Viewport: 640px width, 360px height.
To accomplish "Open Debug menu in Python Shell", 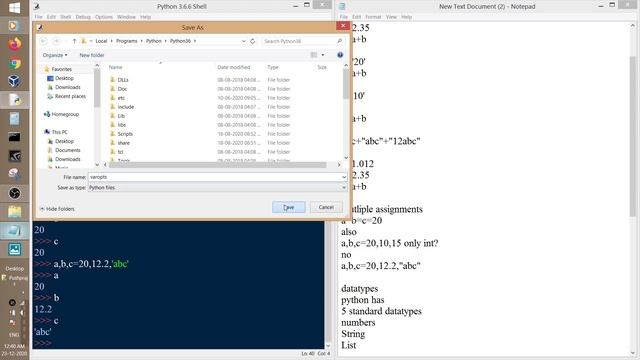I will [83, 17].
